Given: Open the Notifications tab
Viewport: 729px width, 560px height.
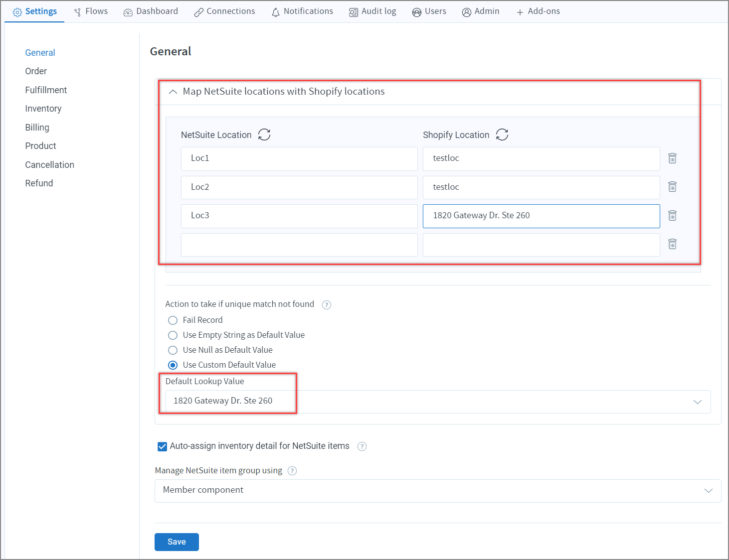Looking at the screenshot, I should click(302, 11).
